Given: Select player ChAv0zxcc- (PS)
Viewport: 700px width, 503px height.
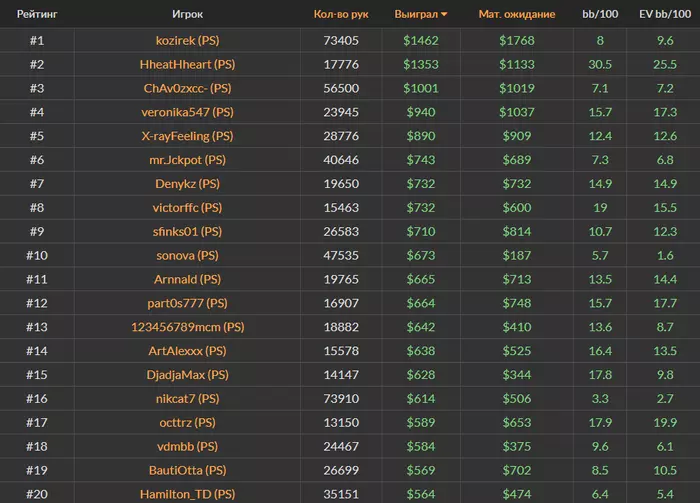Looking at the screenshot, I should (188, 89).
